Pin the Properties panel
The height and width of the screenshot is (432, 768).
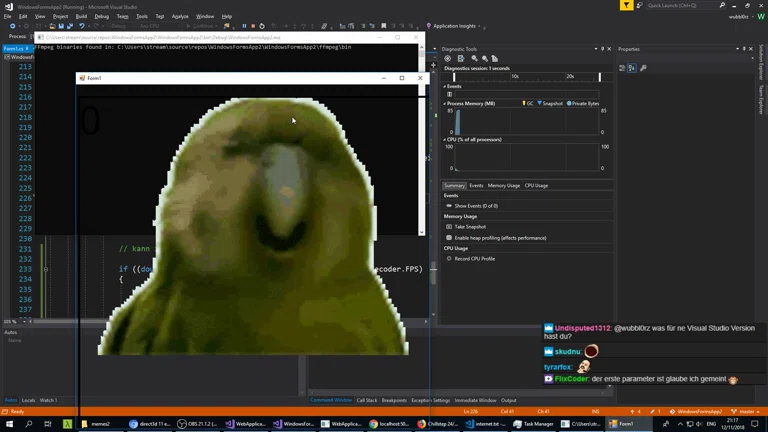(x=744, y=49)
